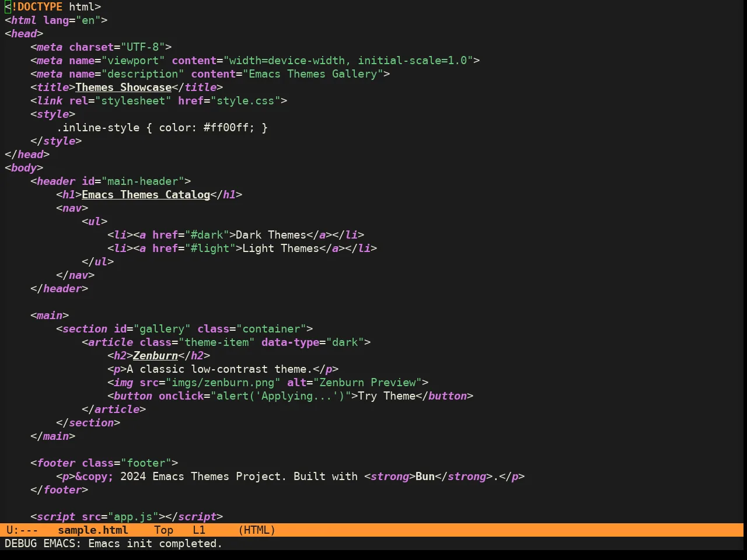Click the closing </head> tag
This screenshot has height=560, width=747.
coord(27,155)
